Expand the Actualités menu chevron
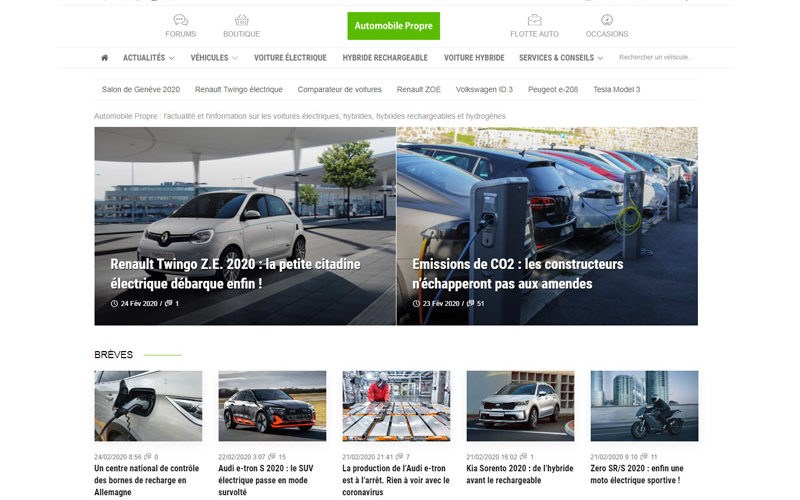 171,58
